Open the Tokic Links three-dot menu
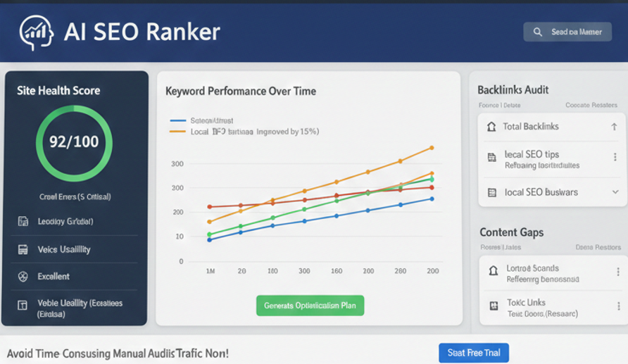This screenshot has height=364, width=628. [617, 306]
